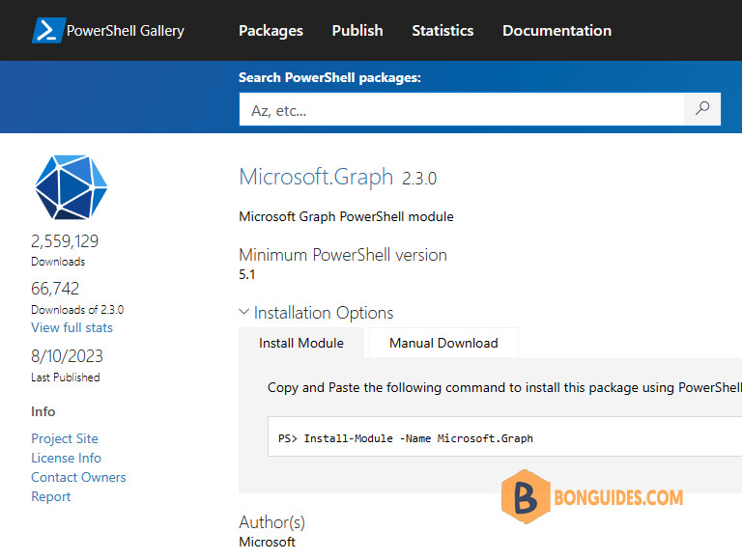The width and height of the screenshot is (742, 560).
Task: Click the Info section heading
Action: (x=43, y=411)
